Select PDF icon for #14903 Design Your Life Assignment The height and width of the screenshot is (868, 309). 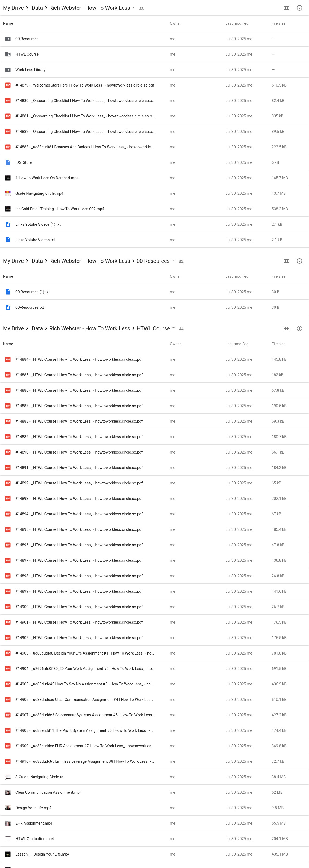click(x=8, y=653)
